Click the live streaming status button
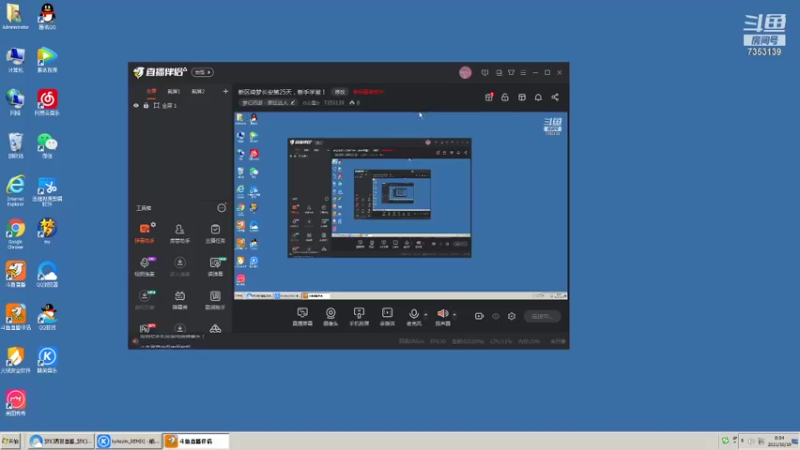Image resolution: width=800 pixels, height=450 pixels. 542,316
